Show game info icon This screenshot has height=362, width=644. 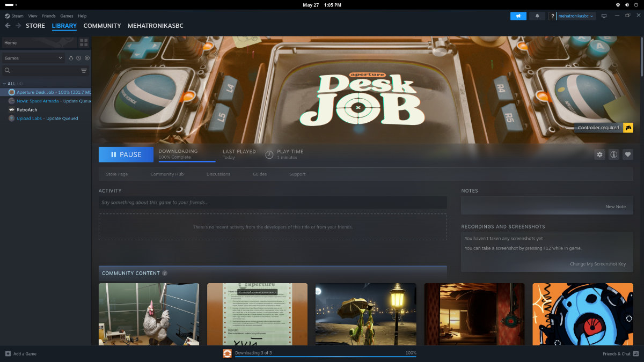click(613, 154)
